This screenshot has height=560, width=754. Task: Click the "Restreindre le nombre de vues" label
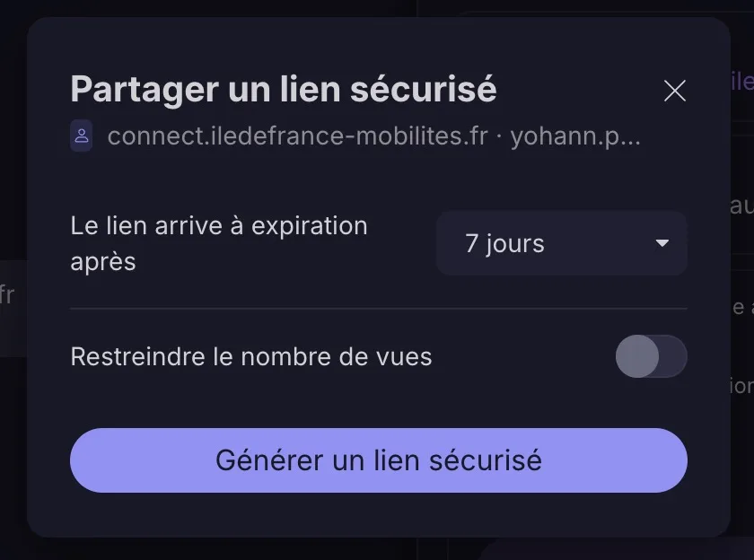tap(251, 357)
